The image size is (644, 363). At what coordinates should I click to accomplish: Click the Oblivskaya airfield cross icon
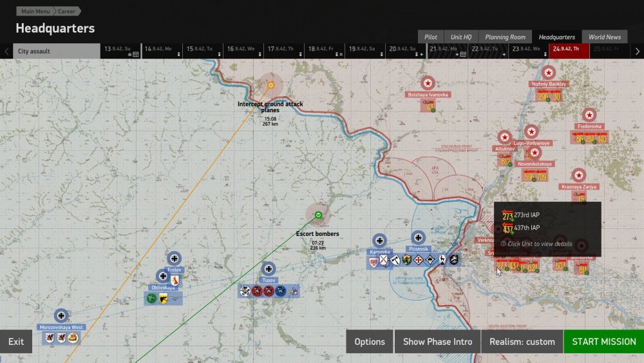point(163,276)
